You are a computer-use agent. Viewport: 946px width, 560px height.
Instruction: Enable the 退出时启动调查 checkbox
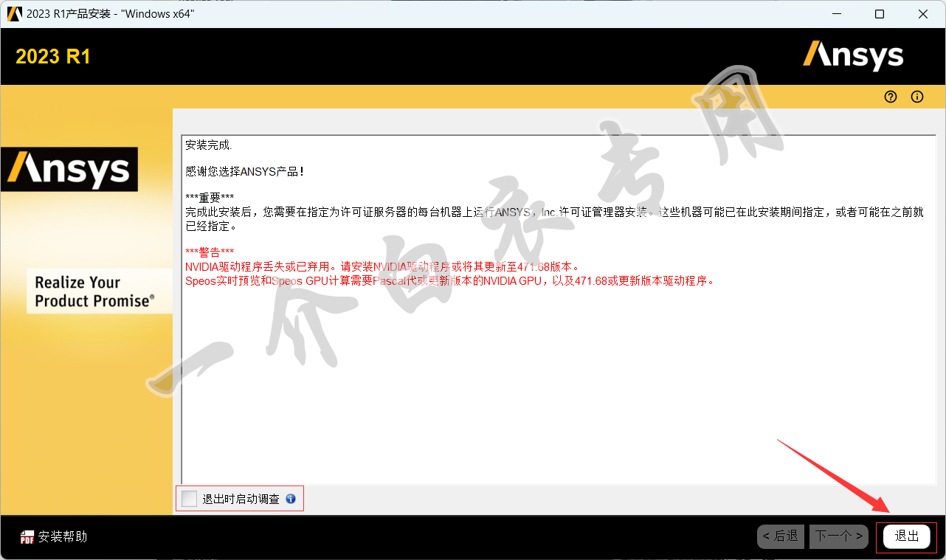[x=190, y=499]
